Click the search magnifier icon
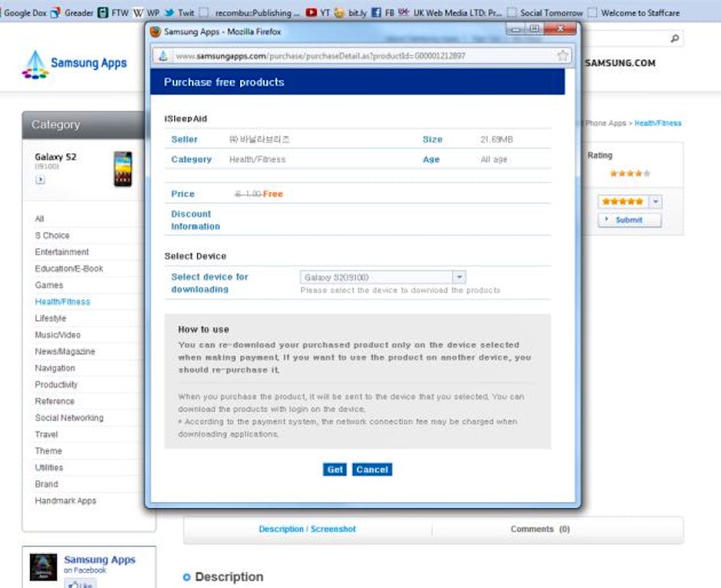721x588 pixels. [x=674, y=38]
